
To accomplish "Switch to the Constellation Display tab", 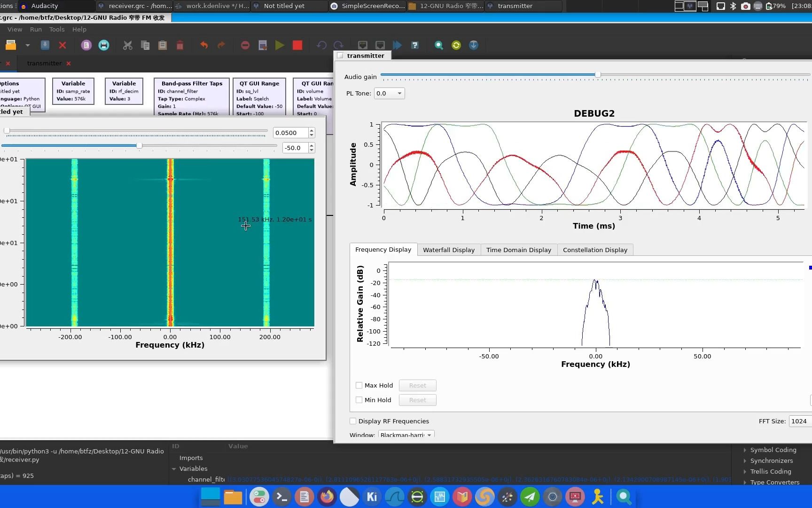I will [x=595, y=250].
